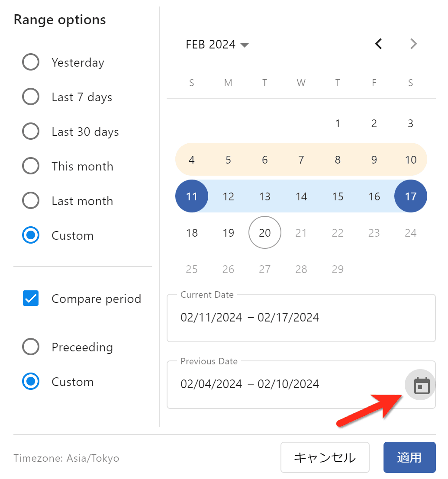The image size is (448, 479).
Task: Choose the Last 30 days range
Action: point(31,132)
